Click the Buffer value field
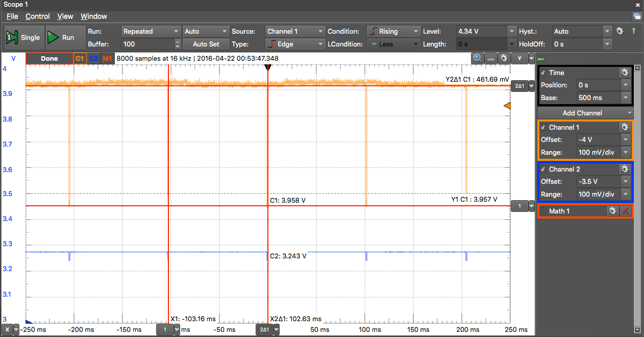The height and width of the screenshot is (337, 644). [x=147, y=44]
